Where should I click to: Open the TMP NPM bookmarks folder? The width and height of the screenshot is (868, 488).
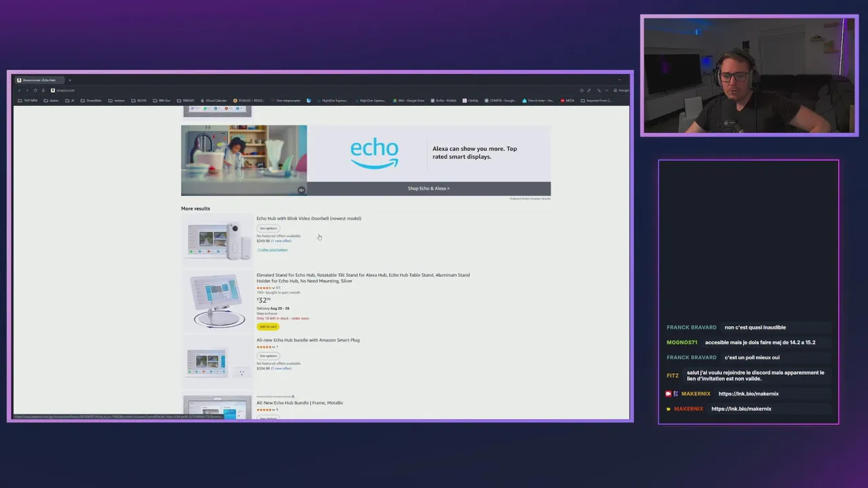coord(28,100)
